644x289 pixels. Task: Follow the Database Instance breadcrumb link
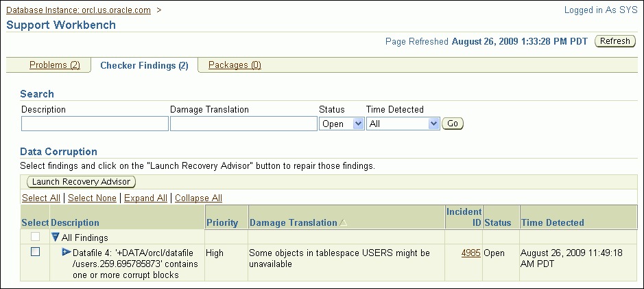pyautogui.click(x=78, y=10)
